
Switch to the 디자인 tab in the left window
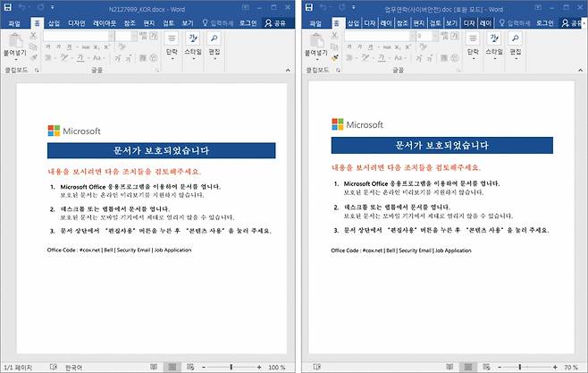(x=77, y=23)
